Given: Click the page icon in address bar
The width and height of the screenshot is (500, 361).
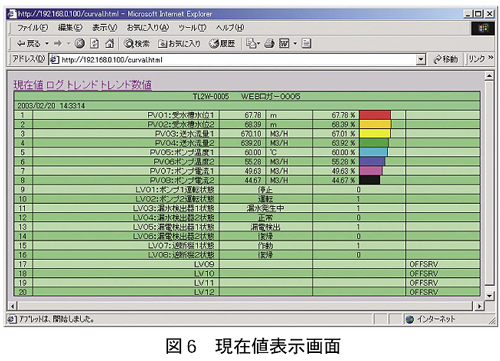Looking at the screenshot, I should (54, 60).
